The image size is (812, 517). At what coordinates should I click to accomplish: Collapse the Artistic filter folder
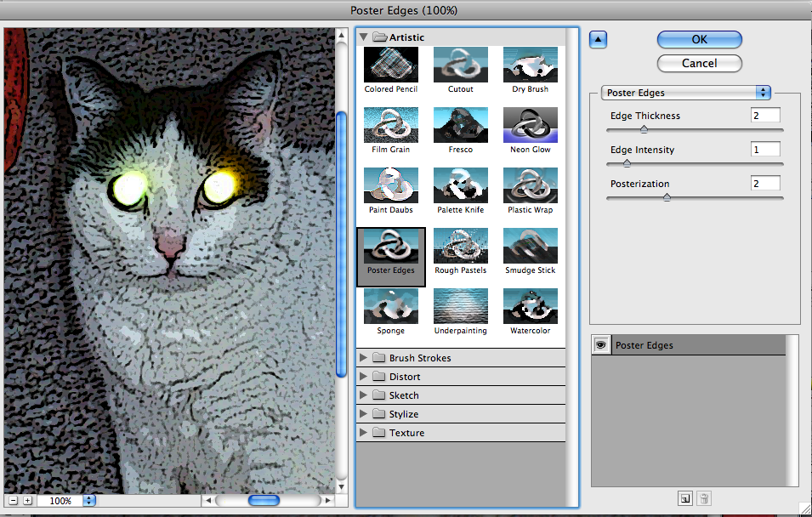pos(364,37)
